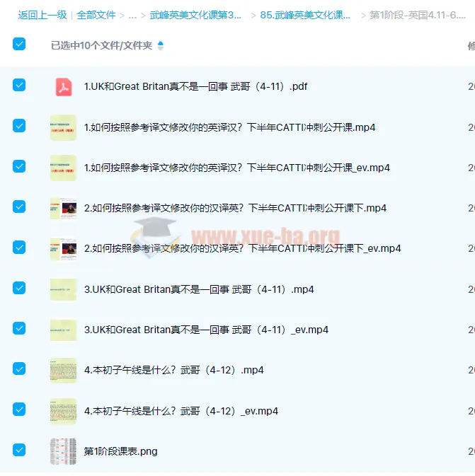Open file name 4.本初子午线是什么？武哥 (4-12) .mp4
The height and width of the screenshot is (476, 475).
174,371
